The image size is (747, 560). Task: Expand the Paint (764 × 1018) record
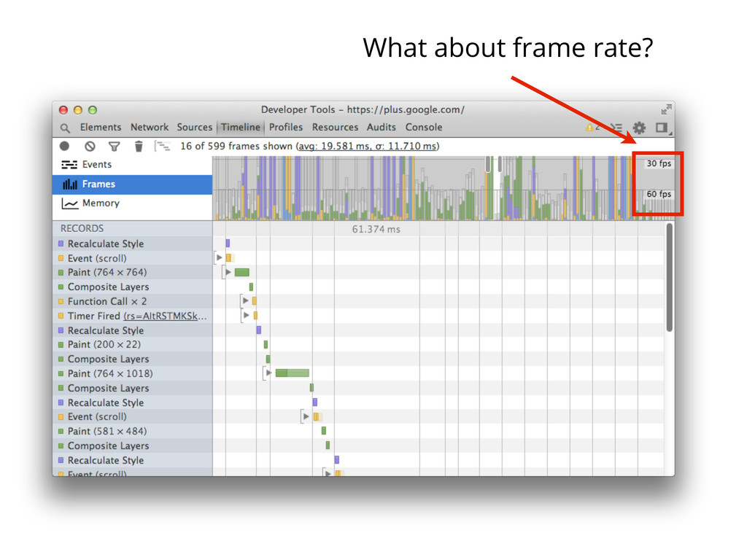point(269,373)
